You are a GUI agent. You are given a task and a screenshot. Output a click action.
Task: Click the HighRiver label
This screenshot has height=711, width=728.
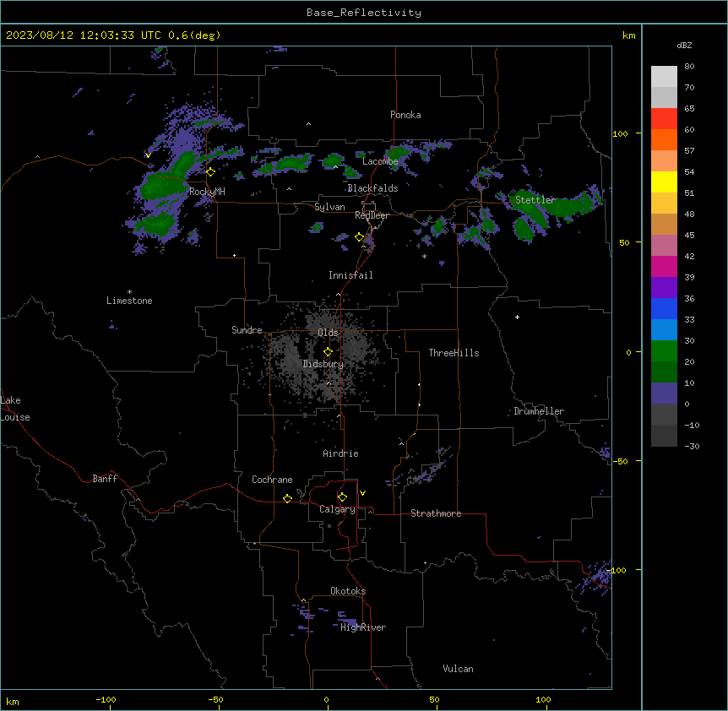[x=363, y=627]
